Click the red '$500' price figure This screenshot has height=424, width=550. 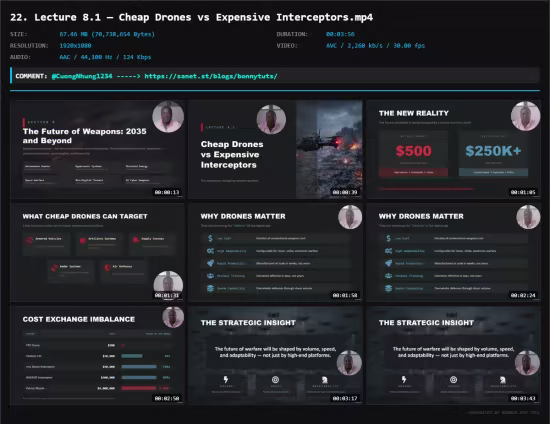pyautogui.click(x=414, y=151)
